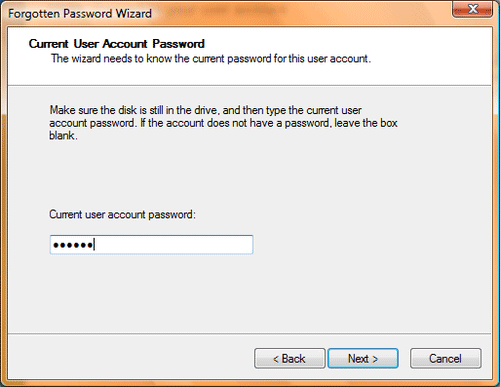
Task: Click the "Make sure the disk" instruction line
Action: coord(206,110)
